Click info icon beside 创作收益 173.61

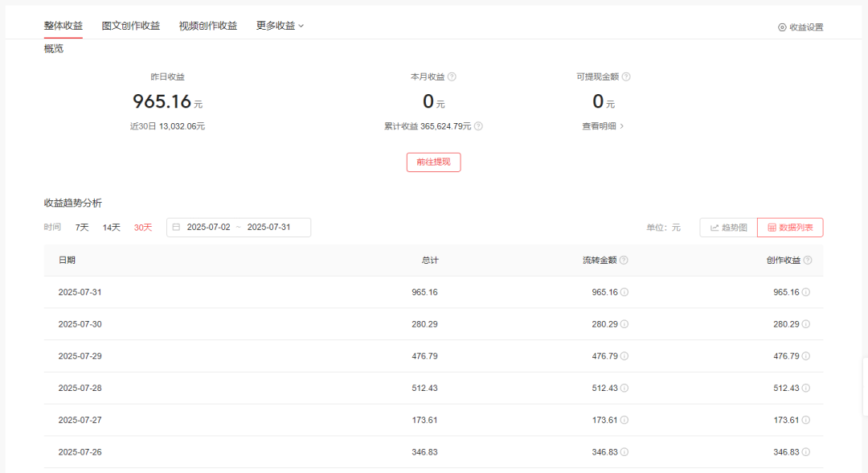(x=806, y=421)
